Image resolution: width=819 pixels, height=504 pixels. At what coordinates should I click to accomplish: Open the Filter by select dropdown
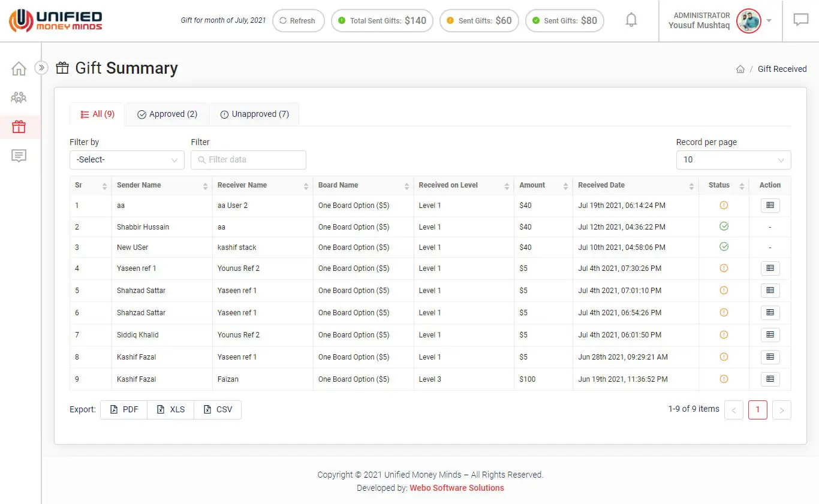pos(127,160)
